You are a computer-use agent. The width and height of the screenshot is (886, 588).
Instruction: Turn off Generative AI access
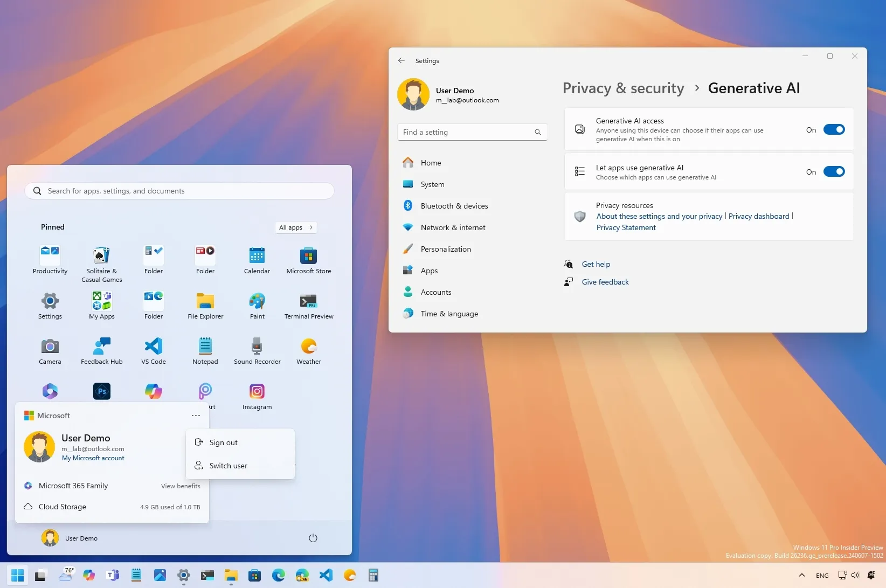point(834,129)
